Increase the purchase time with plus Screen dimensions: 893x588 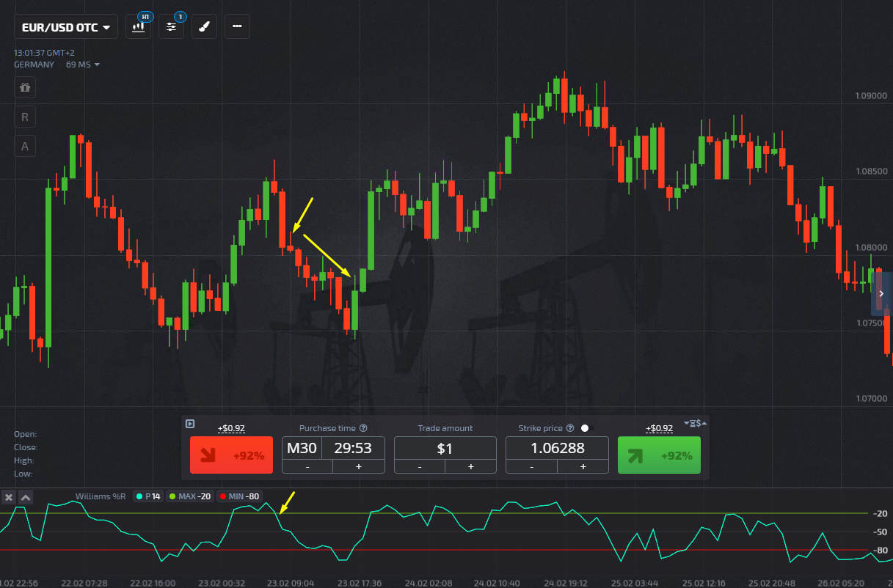coord(359,466)
